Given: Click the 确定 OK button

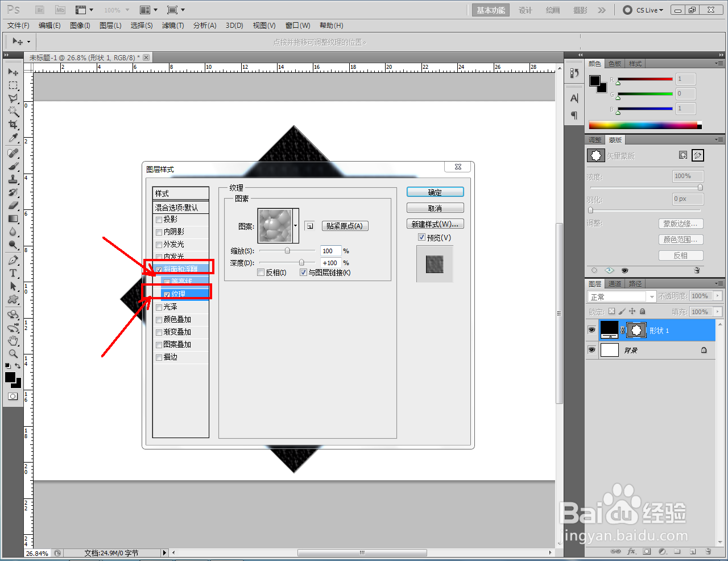Looking at the screenshot, I should 435,192.
